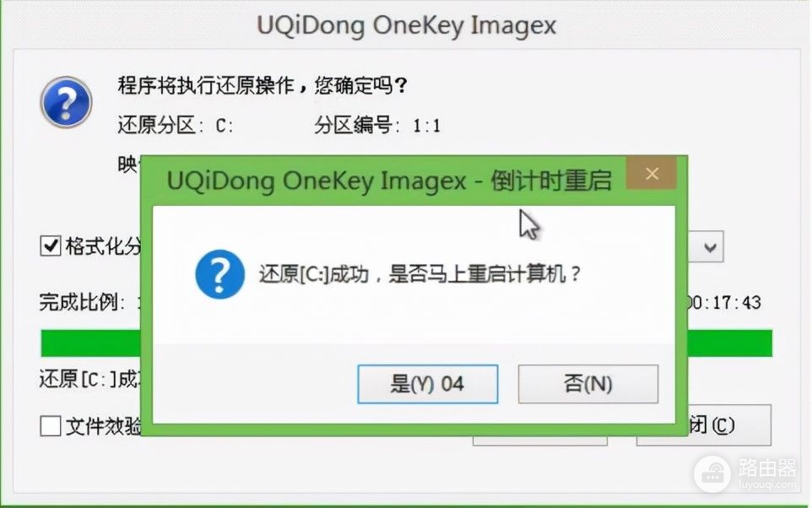Close the 倒计时重启 countdown dialog
812x508 pixels.
pyautogui.click(x=652, y=174)
